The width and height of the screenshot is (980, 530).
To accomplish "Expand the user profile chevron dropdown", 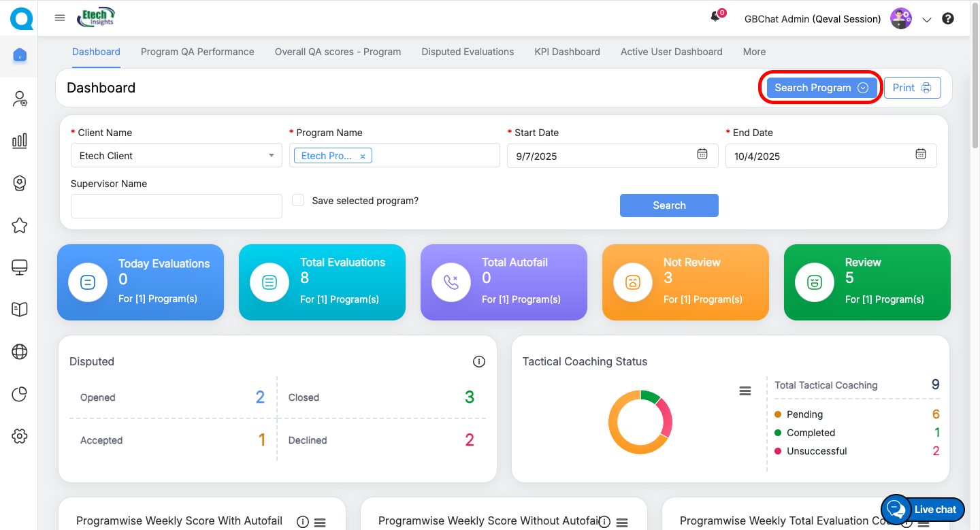I will click(926, 20).
